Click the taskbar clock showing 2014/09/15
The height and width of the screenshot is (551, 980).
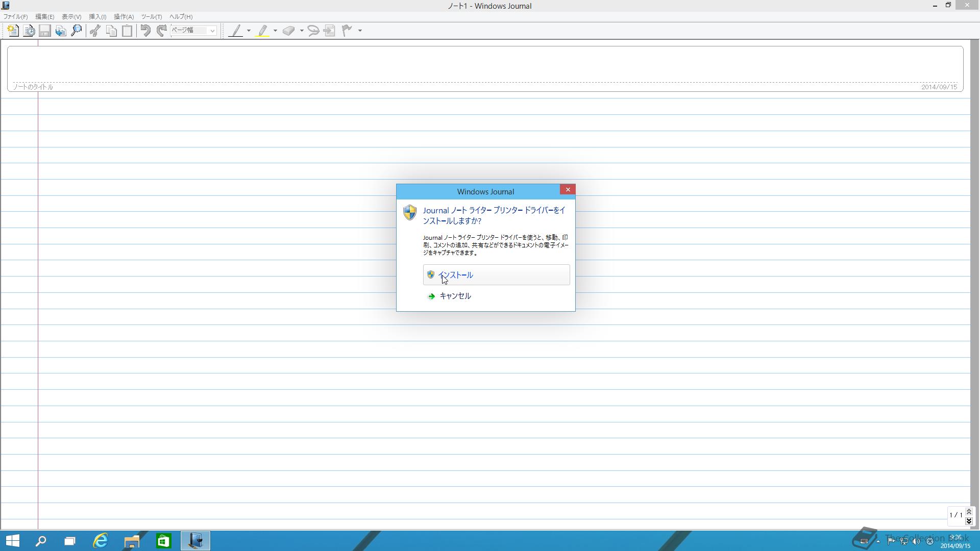tap(955, 541)
